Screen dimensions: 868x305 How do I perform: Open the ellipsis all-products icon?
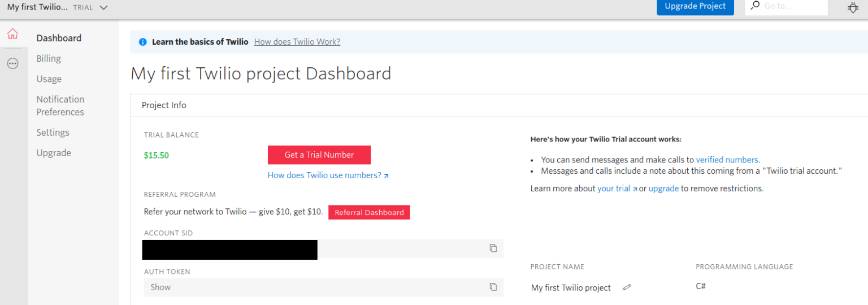pyautogui.click(x=12, y=64)
